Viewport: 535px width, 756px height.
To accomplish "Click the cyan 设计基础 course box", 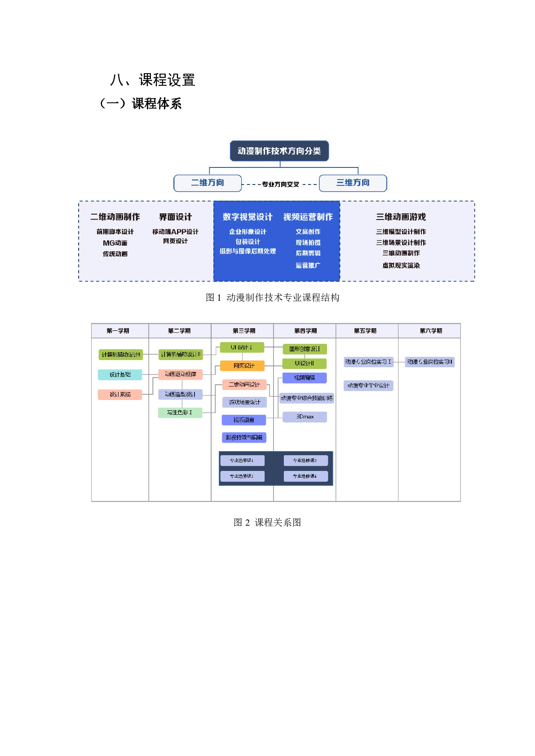I will tap(120, 374).
